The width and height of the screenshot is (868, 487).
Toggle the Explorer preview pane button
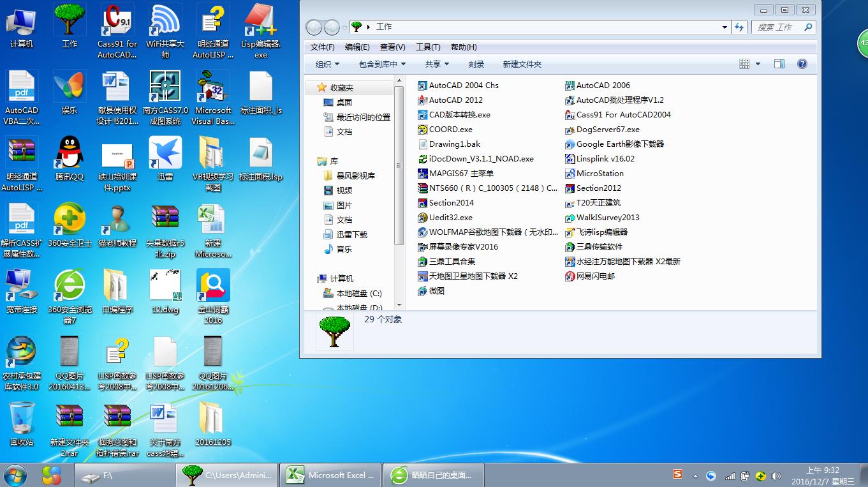point(779,64)
